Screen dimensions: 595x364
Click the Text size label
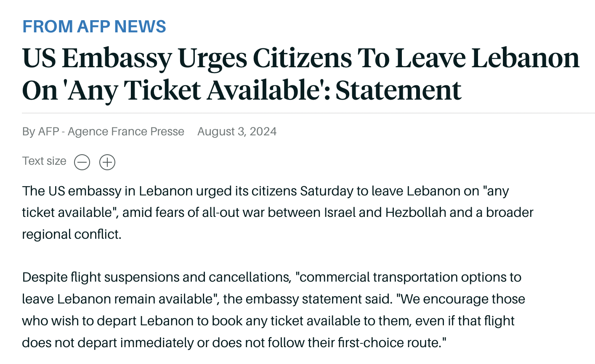point(44,161)
